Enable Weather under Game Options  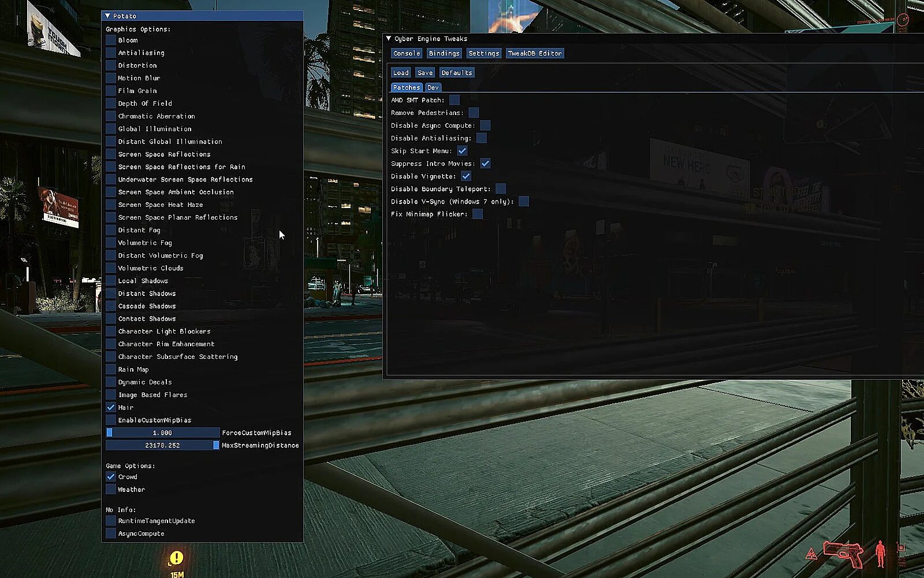(x=111, y=490)
